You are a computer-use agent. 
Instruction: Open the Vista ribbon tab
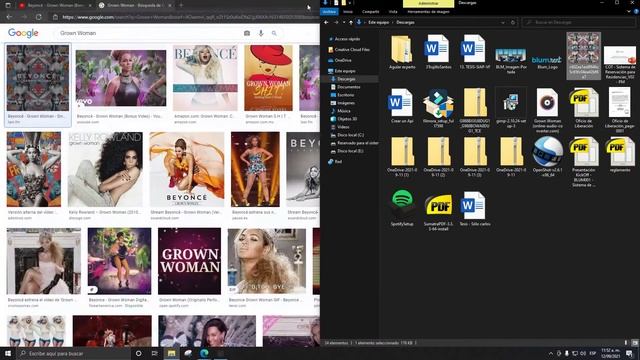pos(393,12)
